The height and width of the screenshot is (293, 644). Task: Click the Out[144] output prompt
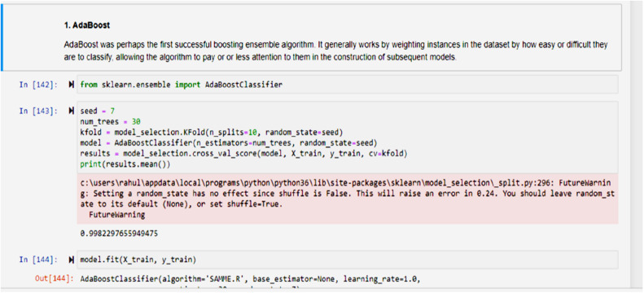[x=55, y=279]
